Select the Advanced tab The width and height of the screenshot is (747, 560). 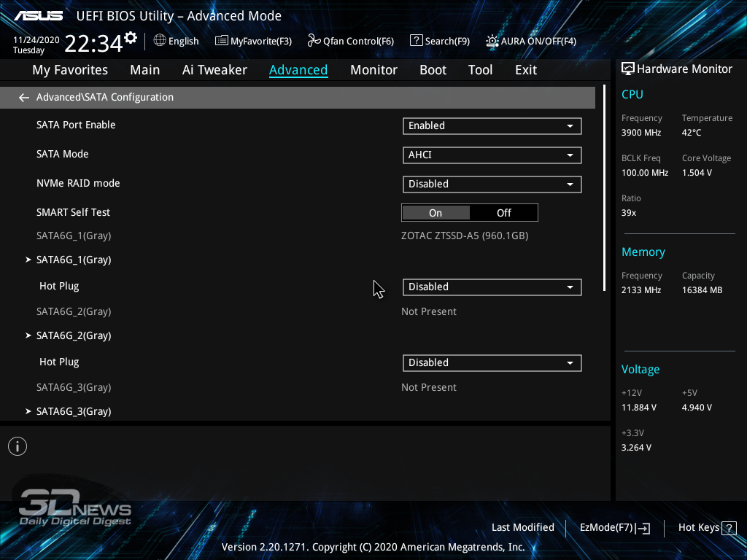tap(298, 70)
